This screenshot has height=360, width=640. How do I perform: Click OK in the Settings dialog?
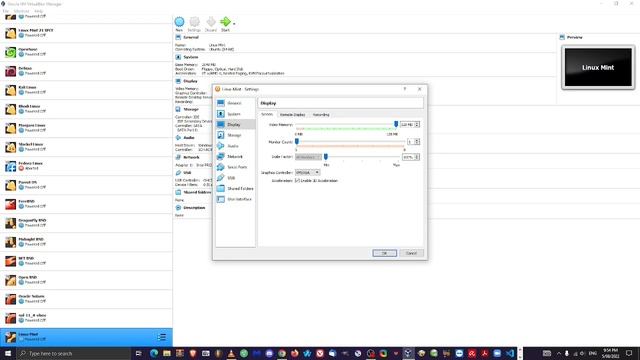click(x=384, y=253)
